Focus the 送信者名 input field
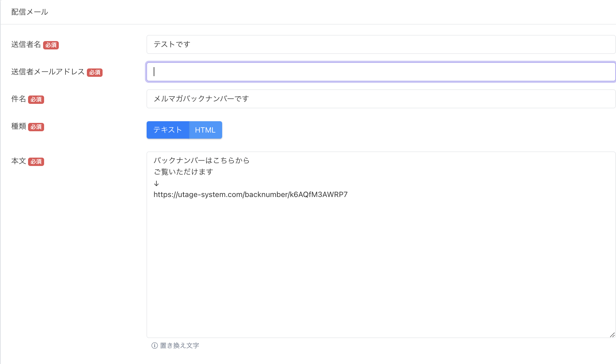The height and width of the screenshot is (364, 616). pyautogui.click(x=381, y=44)
